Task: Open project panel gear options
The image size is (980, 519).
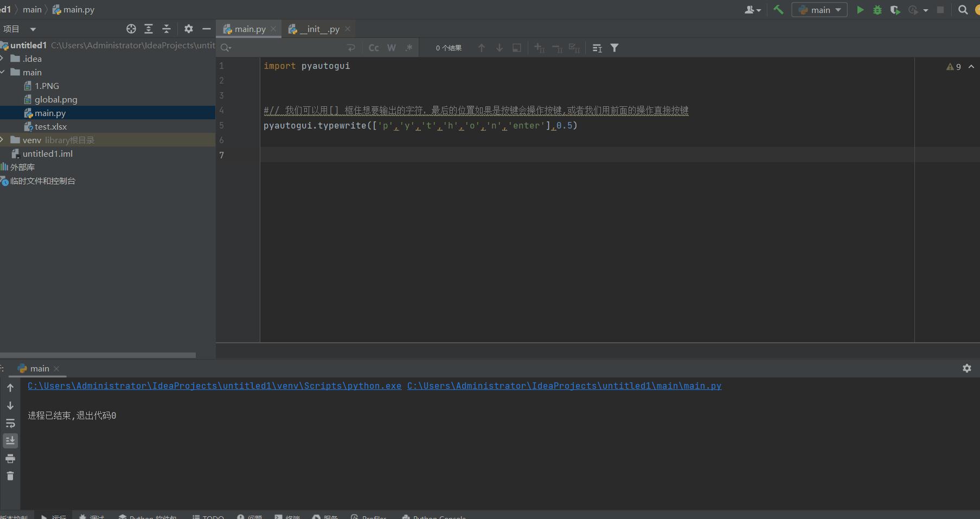Action: pyautogui.click(x=188, y=29)
